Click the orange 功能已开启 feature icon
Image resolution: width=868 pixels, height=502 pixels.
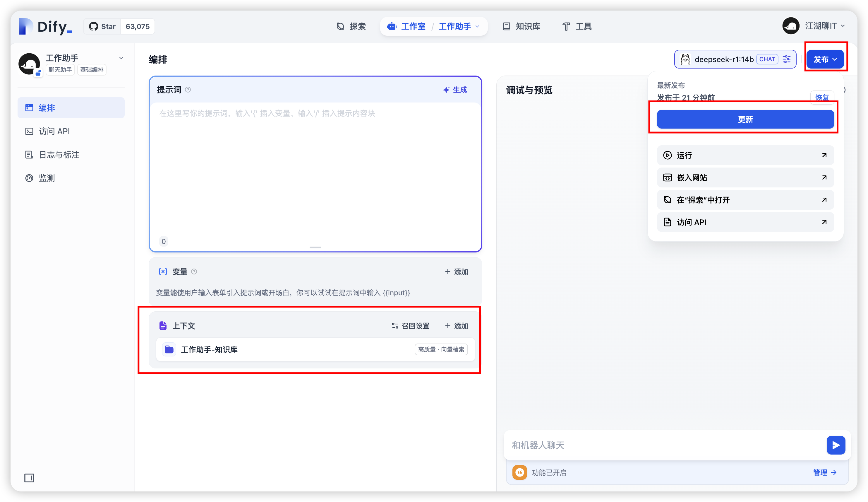(x=519, y=472)
